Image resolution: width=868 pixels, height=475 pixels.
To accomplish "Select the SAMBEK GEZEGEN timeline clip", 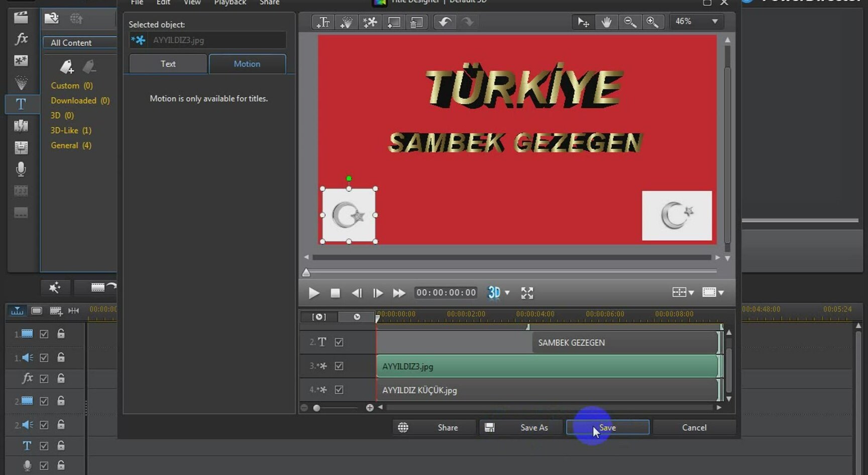I will tap(625, 343).
